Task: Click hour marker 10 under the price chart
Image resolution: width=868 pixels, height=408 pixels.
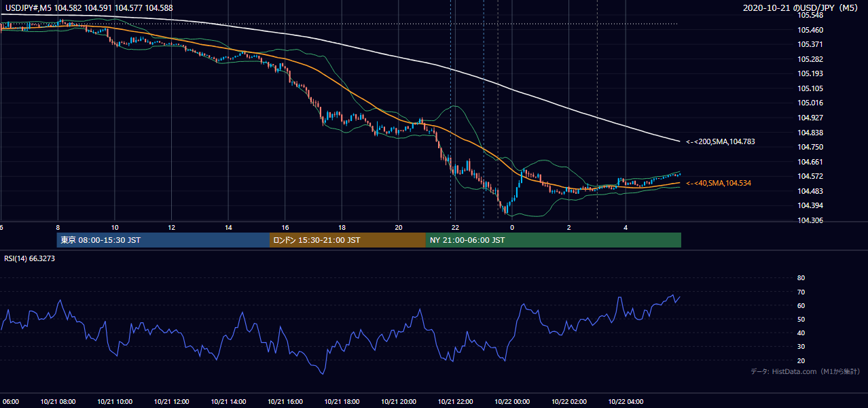Action: (x=115, y=227)
